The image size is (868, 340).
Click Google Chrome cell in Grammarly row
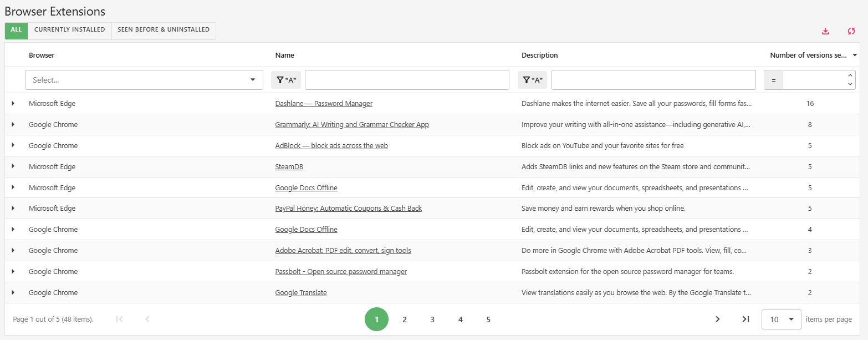click(x=53, y=125)
